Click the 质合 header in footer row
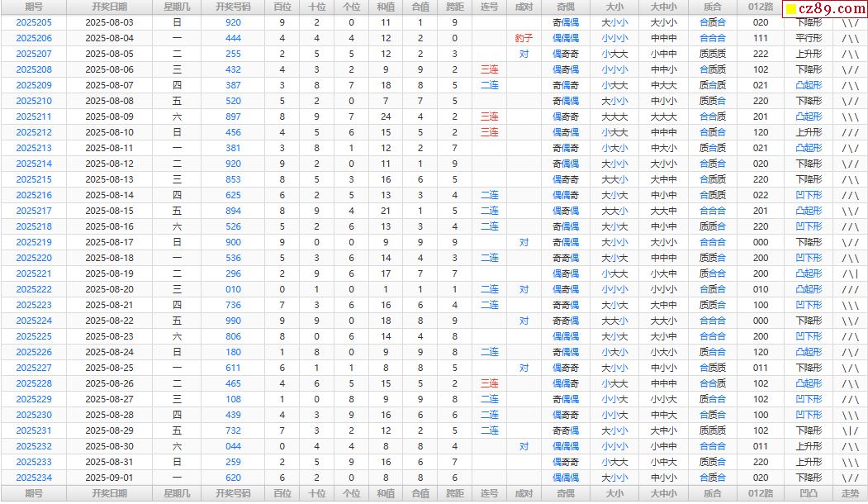868x504 pixels. coord(713,493)
